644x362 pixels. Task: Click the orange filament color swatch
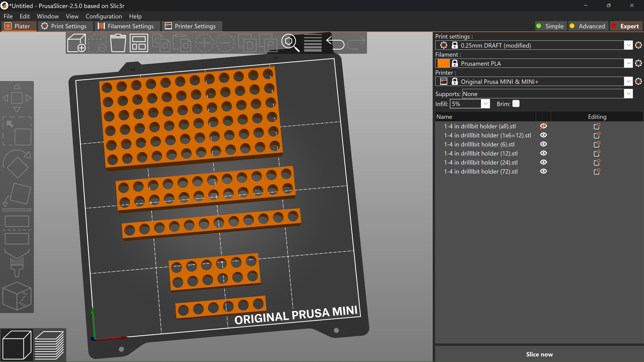click(x=443, y=63)
